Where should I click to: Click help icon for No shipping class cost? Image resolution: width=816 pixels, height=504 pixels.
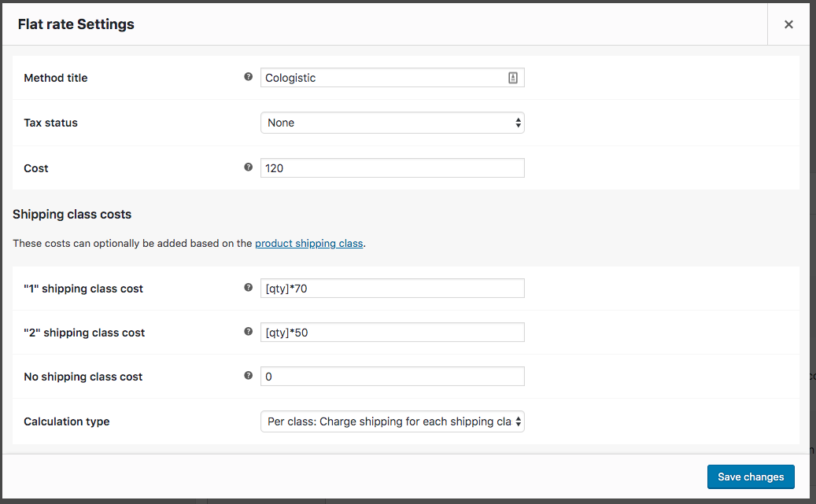249,376
